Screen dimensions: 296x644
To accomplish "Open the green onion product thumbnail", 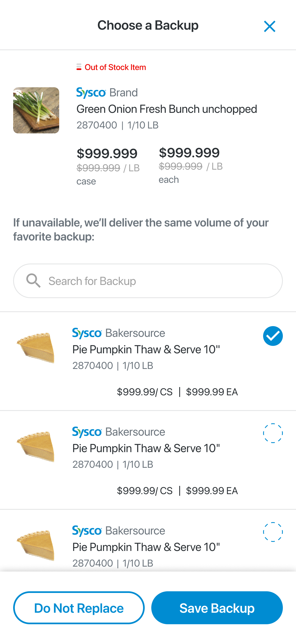I will pos(36,110).
